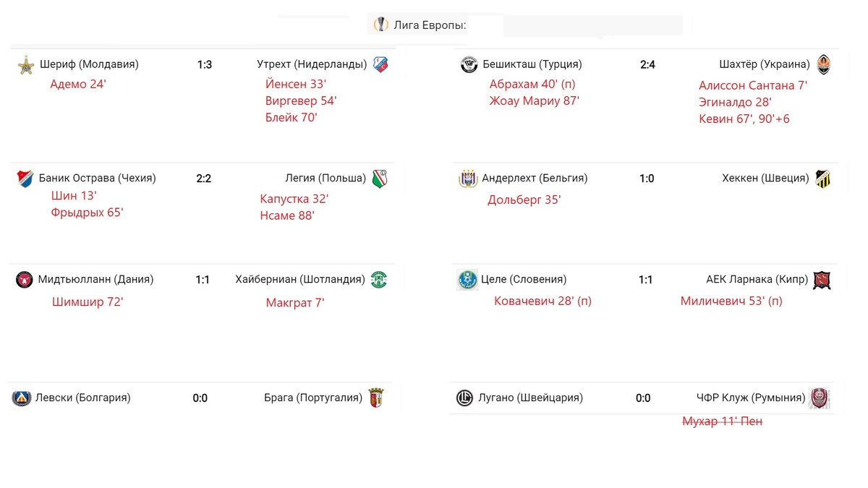Select scorer Кевин 67', 90'+6
868x488 pixels.
pyautogui.click(x=744, y=119)
